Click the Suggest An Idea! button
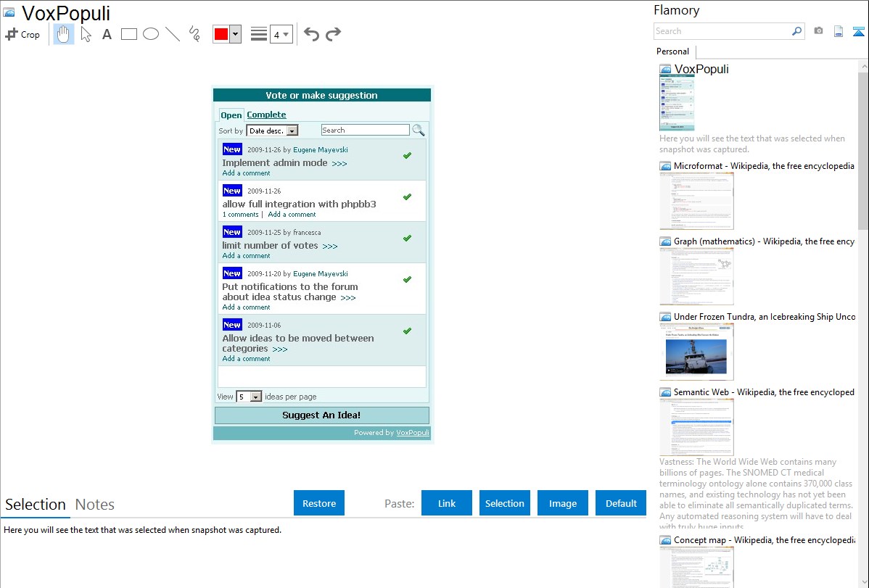Viewport: 869px width, 588px height. click(x=321, y=415)
